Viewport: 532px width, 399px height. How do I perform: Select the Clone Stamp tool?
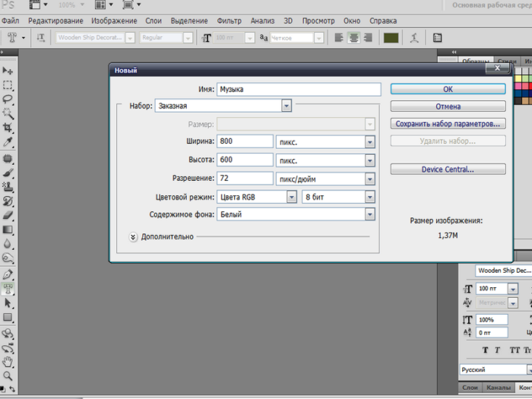tap(8, 187)
